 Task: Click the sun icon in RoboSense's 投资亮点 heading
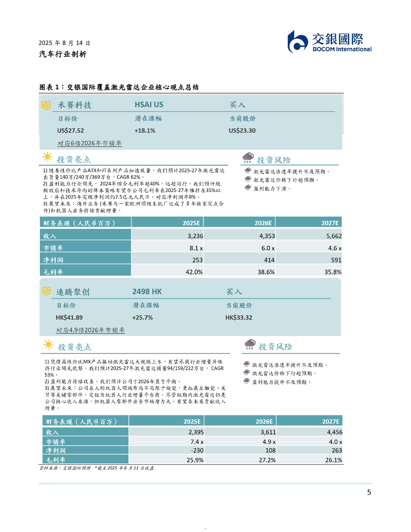(x=49, y=345)
